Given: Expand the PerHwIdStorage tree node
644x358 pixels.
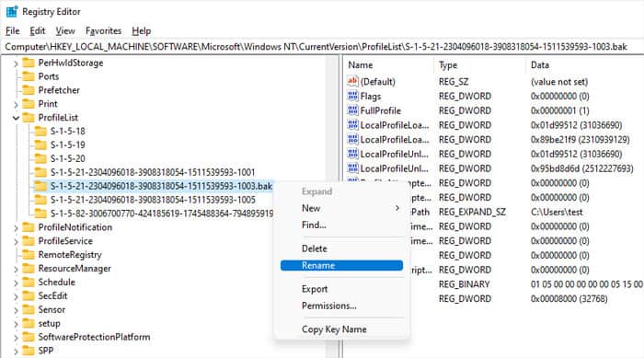Looking at the screenshot, I should pyautogui.click(x=16, y=64).
